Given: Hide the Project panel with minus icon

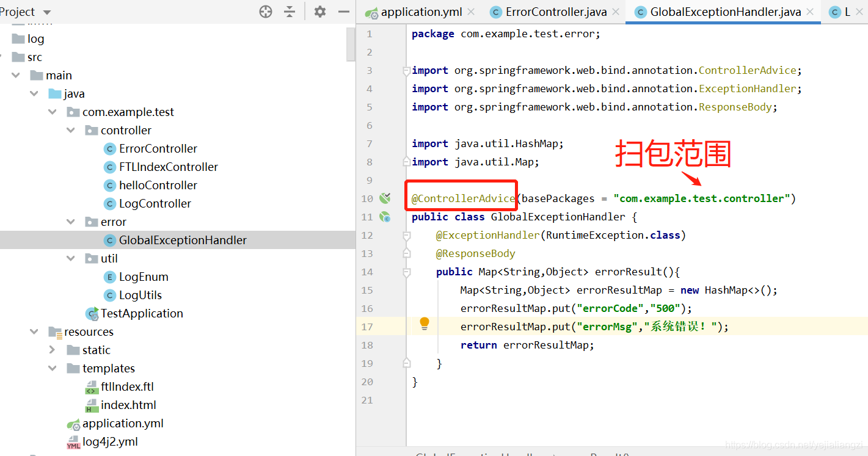Looking at the screenshot, I should tap(344, 12).
